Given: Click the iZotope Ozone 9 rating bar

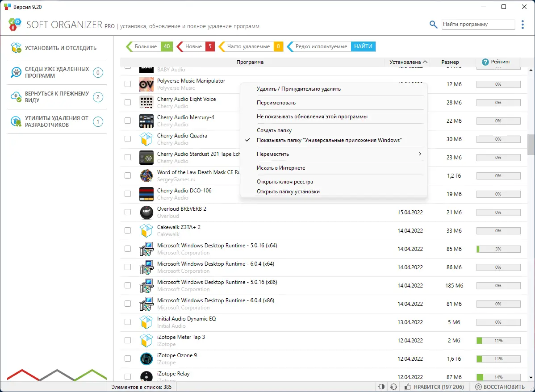Looking at the screenshot, I should [x=498, y=359].
